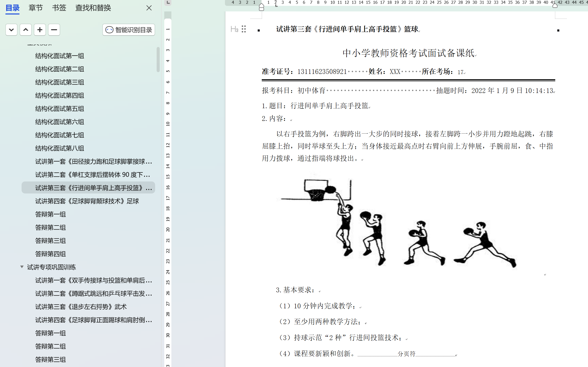Click the smart TOC recognition icon (智能识别目录)
Image resolution: width=588 pixels, height=367 pixels.
click(109, 30)
